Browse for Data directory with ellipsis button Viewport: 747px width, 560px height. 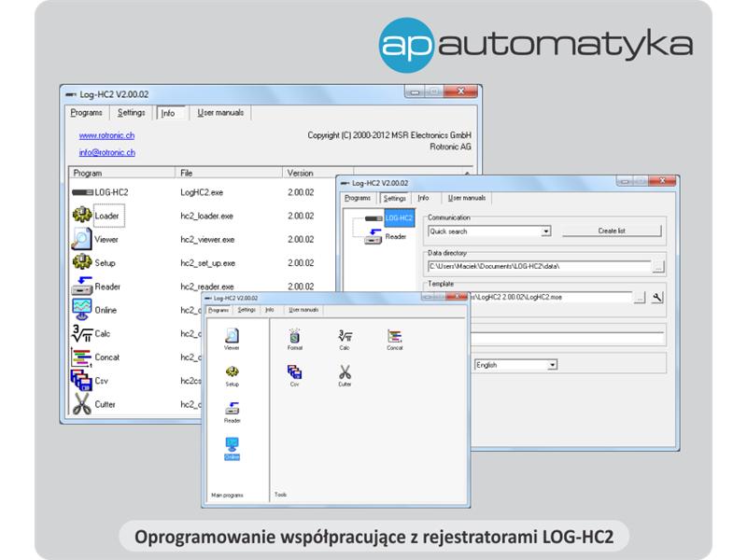[658, 267]
